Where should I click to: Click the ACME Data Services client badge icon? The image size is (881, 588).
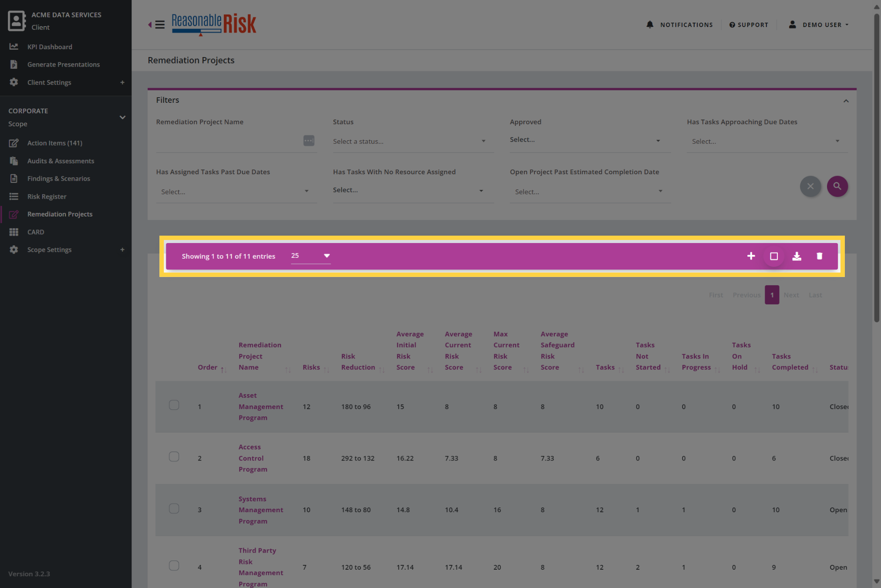[x=17, y=20]
